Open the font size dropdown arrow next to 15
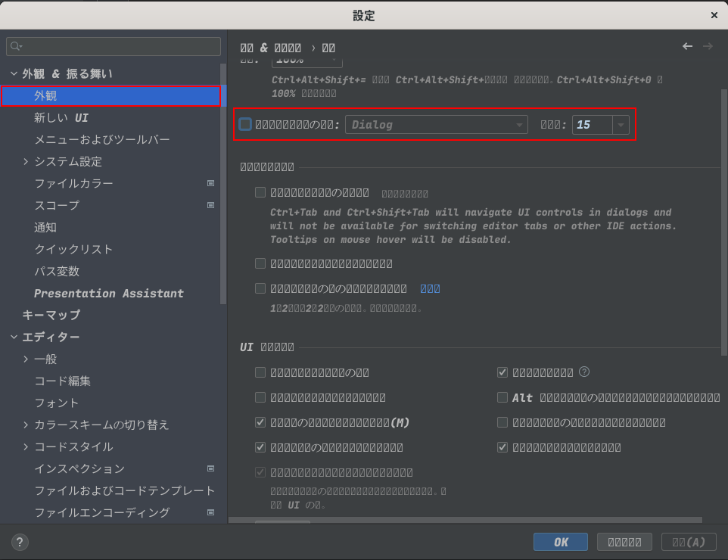The image size is (728, 560). (x=621, y=124)
